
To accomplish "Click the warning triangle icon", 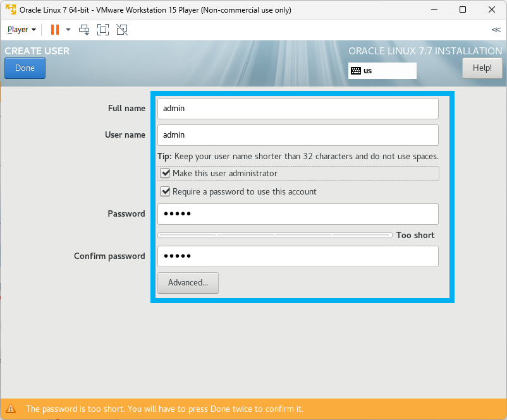I will 11,409.
